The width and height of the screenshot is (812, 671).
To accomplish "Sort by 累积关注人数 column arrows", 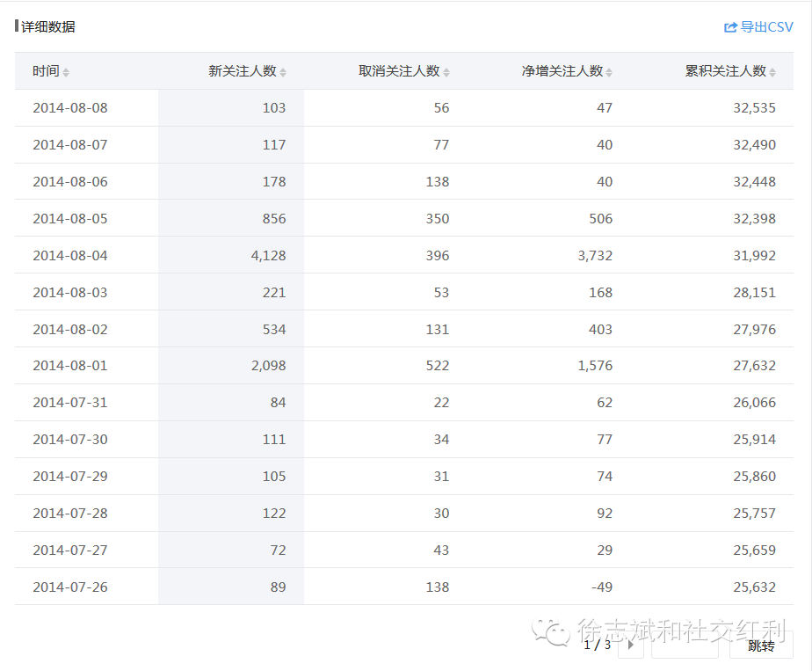I will (x=772, y=72).
